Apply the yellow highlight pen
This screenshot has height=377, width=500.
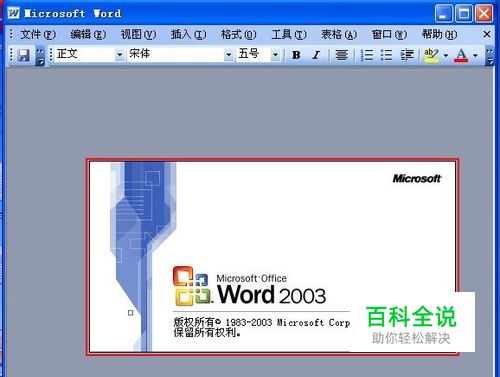[x=431, y=55]
